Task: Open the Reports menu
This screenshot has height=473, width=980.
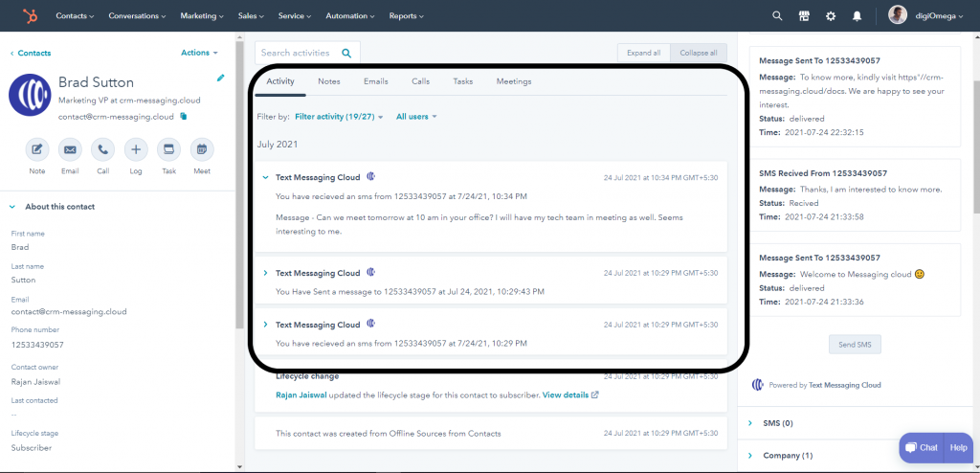Action: pos(406,16)
